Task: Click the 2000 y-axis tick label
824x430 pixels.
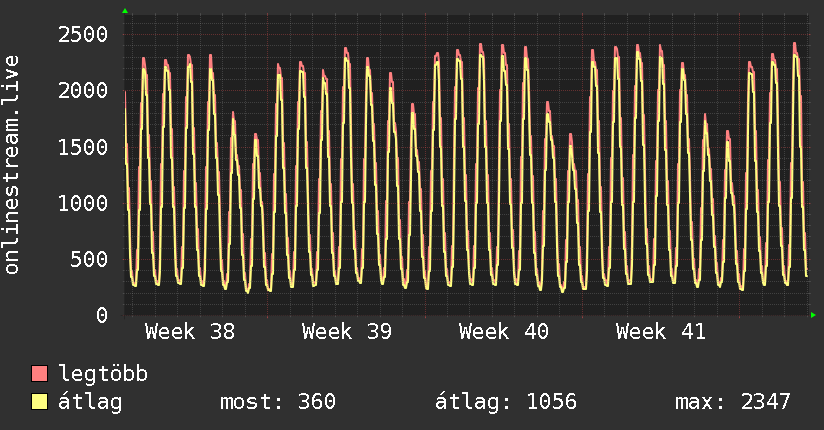Action: pos(83,91)
